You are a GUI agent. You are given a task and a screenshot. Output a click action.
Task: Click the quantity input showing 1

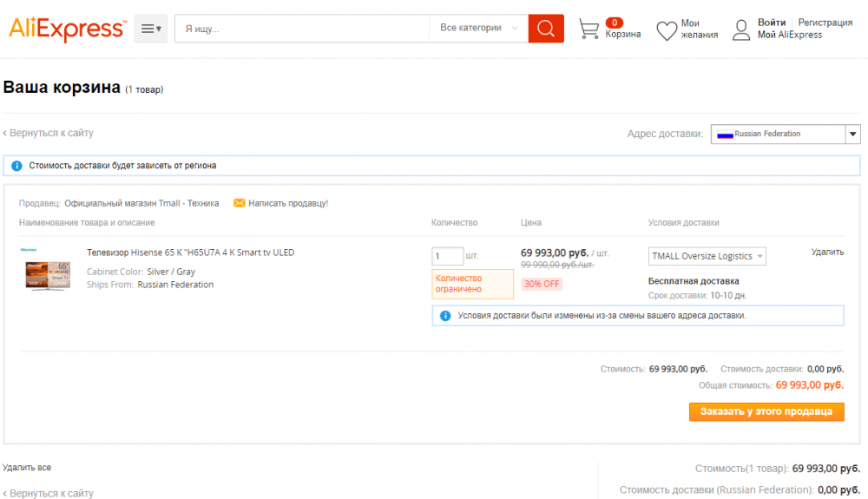pyautogui.click(x=447, y=256)
